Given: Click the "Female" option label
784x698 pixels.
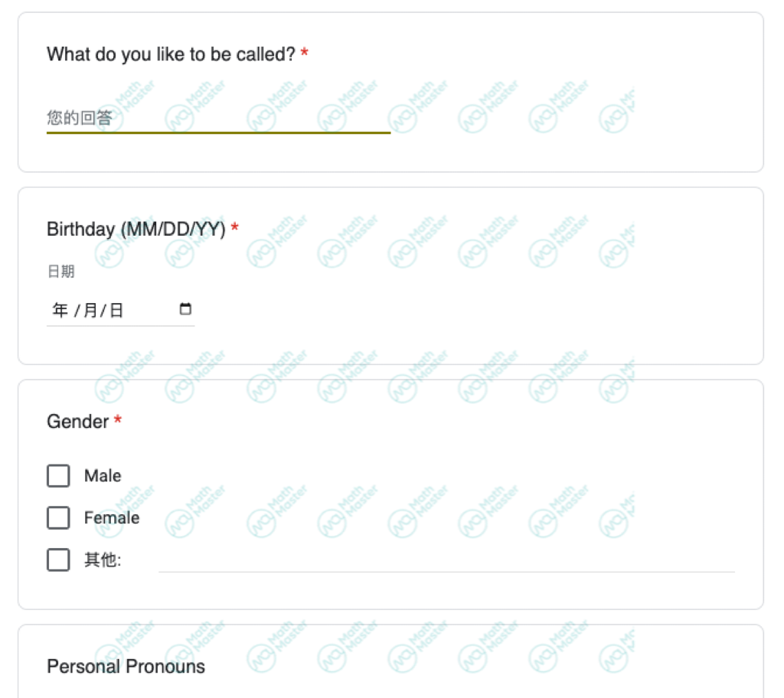Looking at the screenshot, I should click(112, 518).
